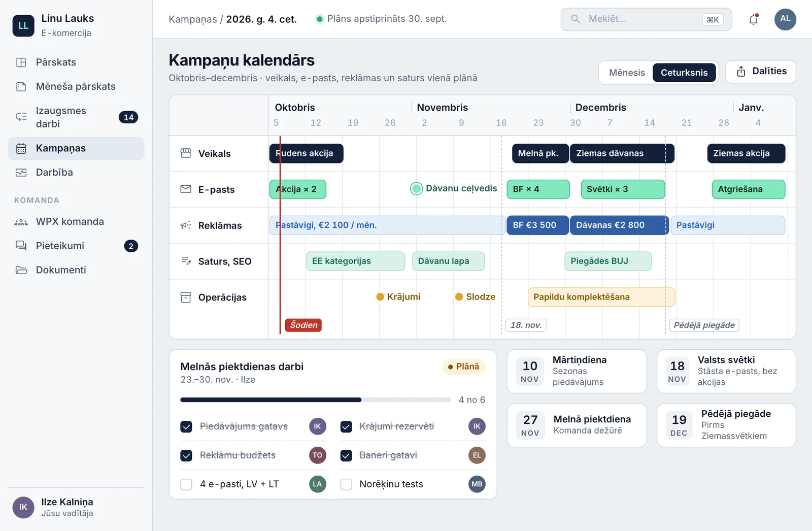Click the Plāna status badge
812x531 pixels.
(463, 367)
